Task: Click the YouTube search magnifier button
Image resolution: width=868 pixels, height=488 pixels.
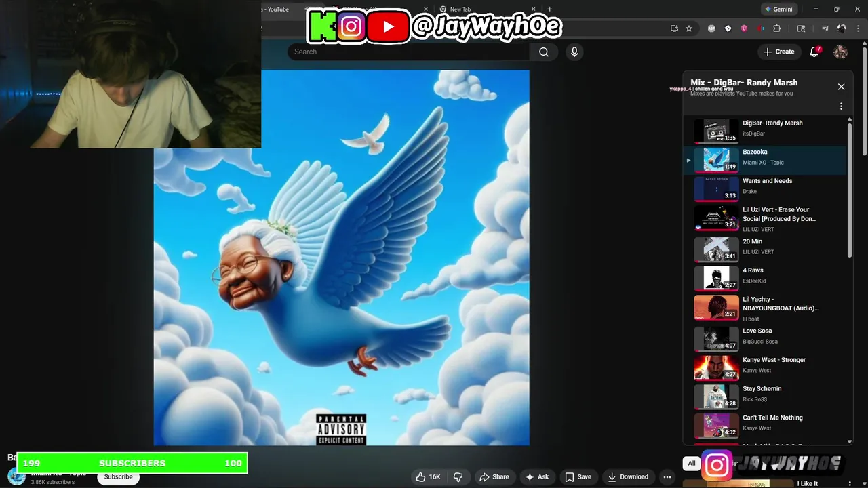Action: pyautogui.click(x=544, y=52)
